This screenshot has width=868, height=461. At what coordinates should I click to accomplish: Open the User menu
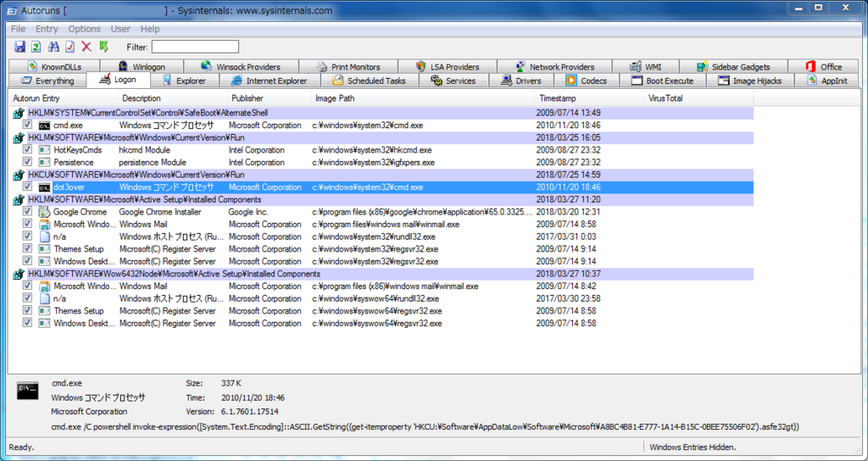click(x=120, y=29)
